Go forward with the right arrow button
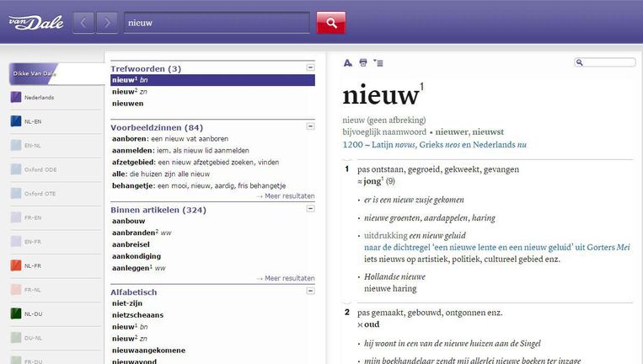The height and width of the screenshot is (364, 643). pyautogui.click(x=106, y=23)
